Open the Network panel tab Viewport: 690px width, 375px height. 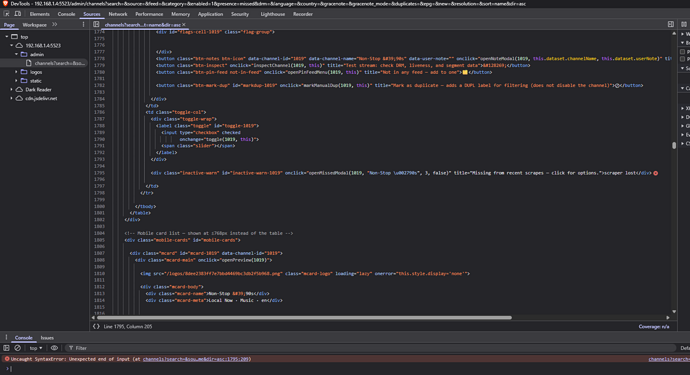(118, 14)
